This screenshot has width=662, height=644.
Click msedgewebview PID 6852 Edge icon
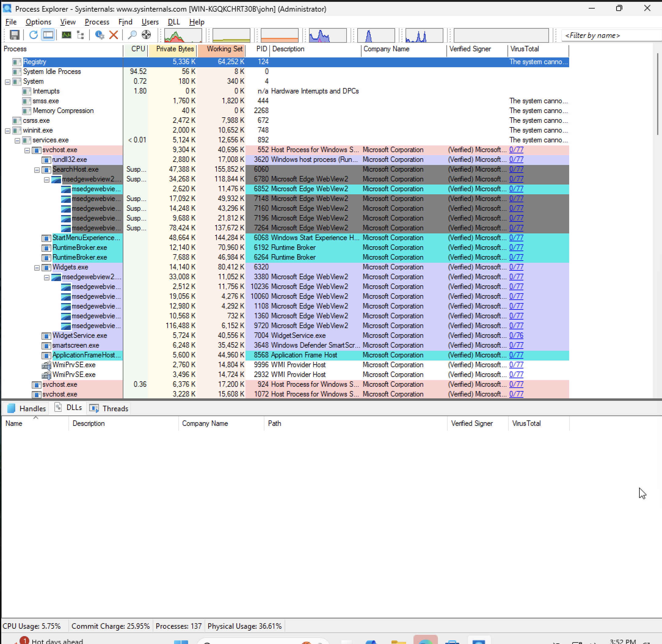(x=66, y=189)
